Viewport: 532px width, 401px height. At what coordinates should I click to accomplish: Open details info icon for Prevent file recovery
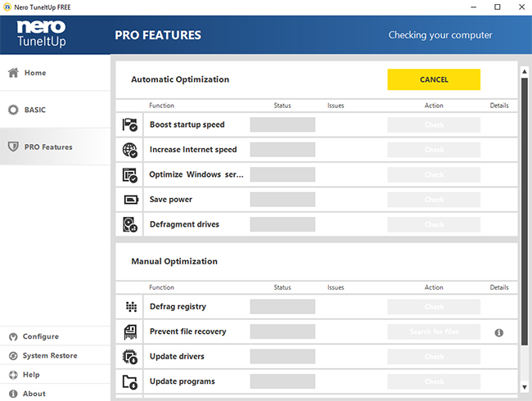498,332
